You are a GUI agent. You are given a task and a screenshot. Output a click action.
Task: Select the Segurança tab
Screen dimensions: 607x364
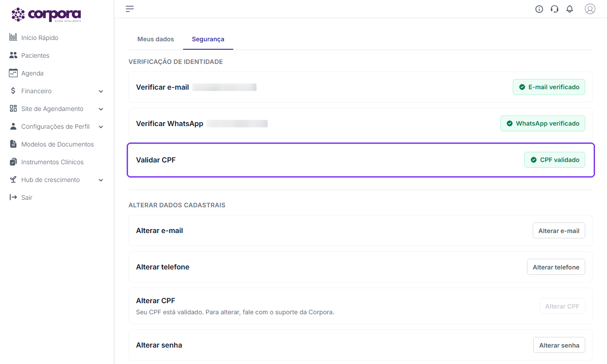(208, 39)
